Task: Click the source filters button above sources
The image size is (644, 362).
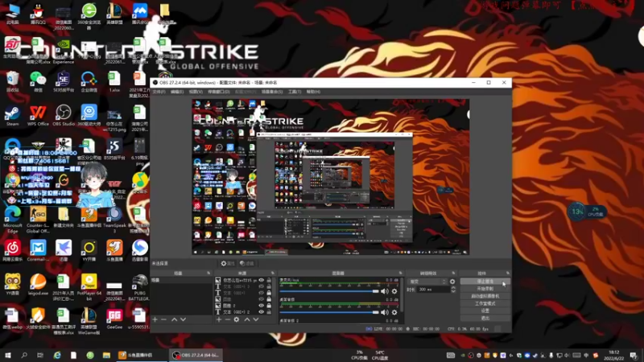Action: coord(246,264)
